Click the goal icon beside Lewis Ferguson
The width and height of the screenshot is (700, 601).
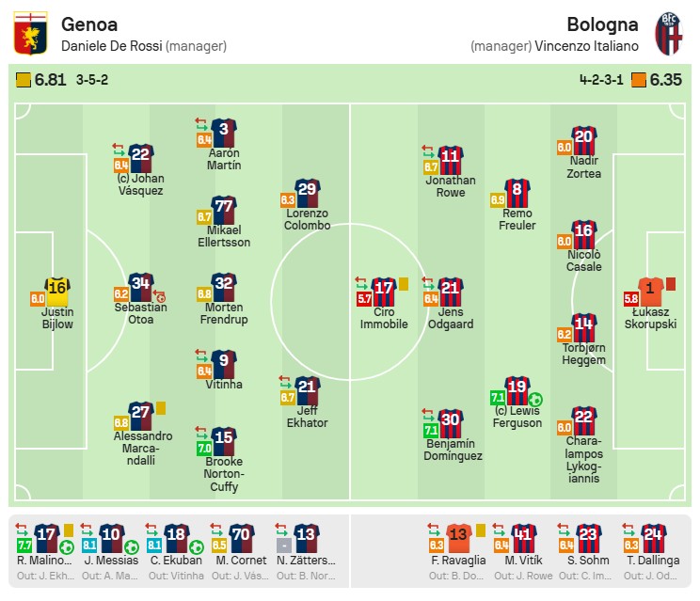click(535, 399)
